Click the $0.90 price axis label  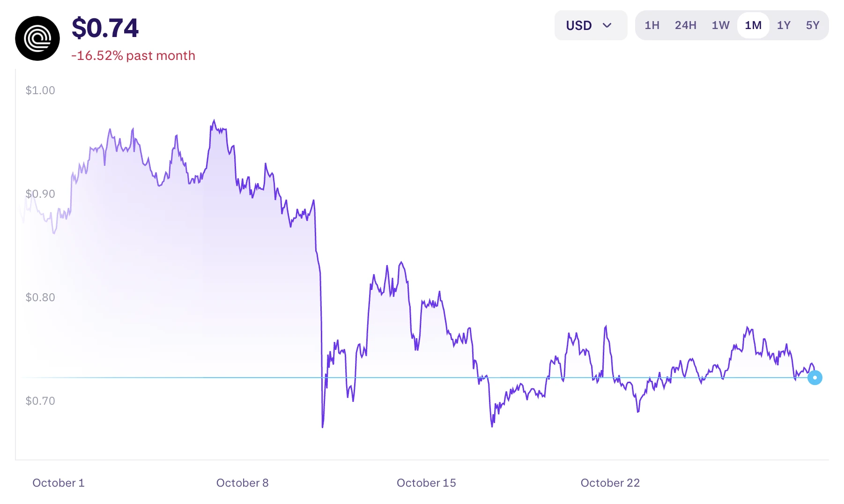40,194
